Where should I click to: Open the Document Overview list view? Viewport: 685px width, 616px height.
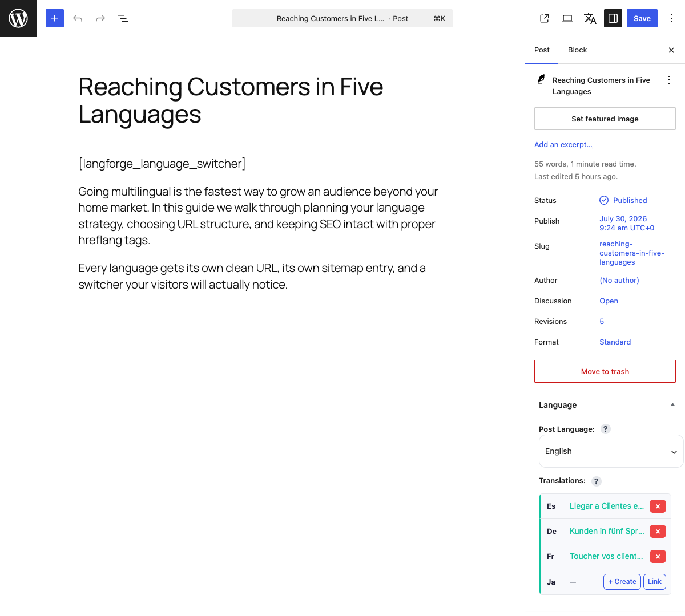click(123, 18)
